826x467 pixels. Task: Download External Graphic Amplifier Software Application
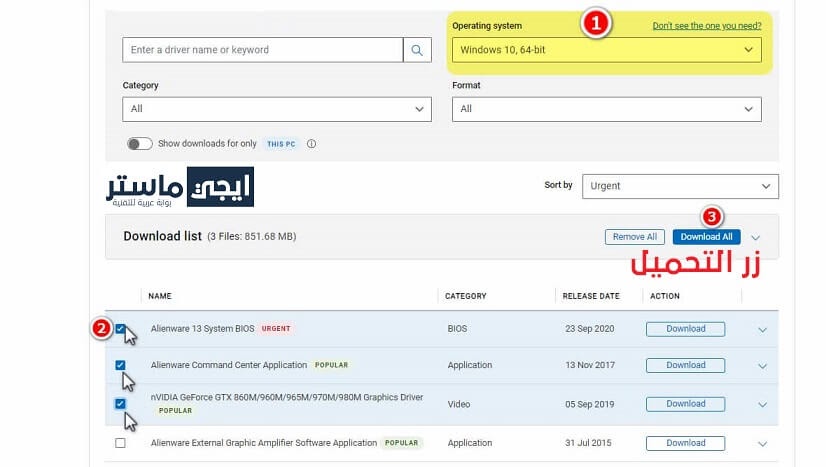pos(685,443)
